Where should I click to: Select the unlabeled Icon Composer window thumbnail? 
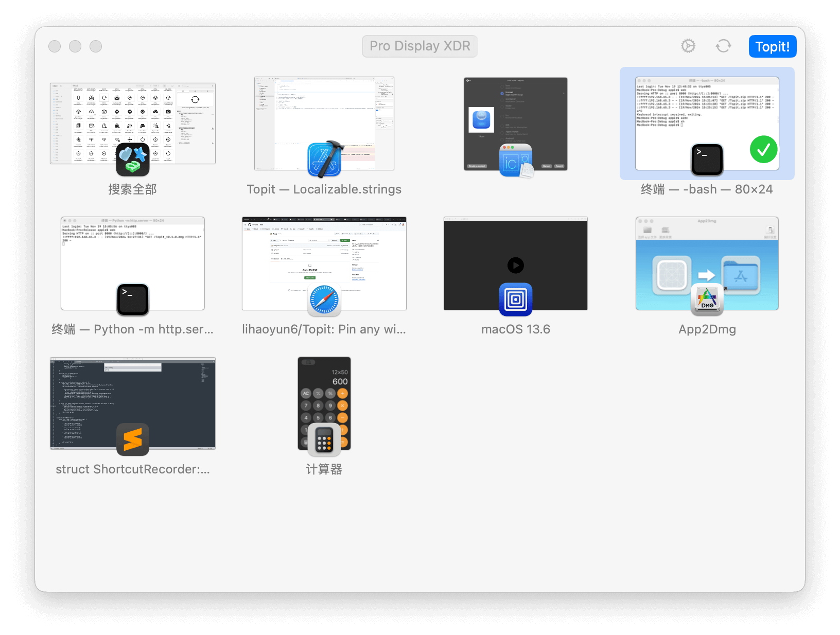(x=516, y=124)
